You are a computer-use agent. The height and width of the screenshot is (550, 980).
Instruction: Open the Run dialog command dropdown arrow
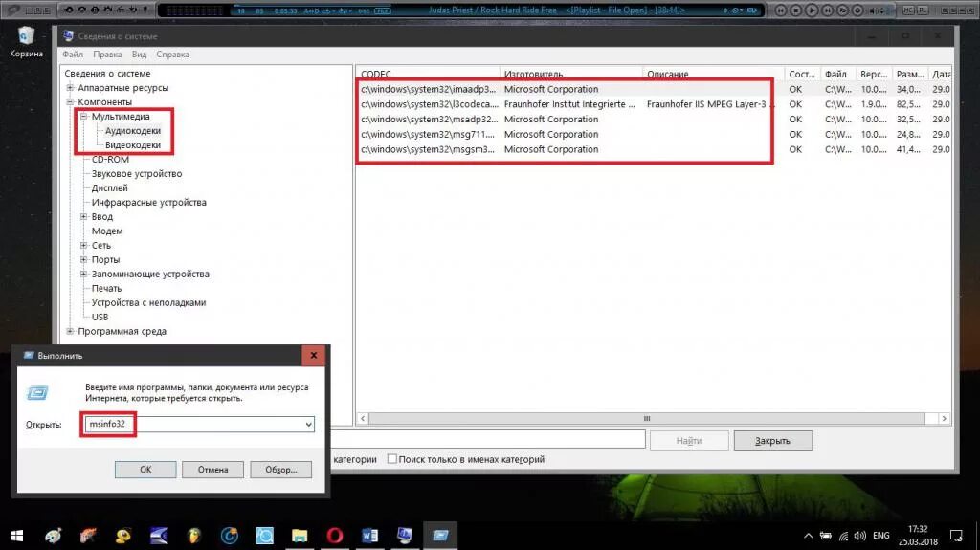tap(308, 425)
